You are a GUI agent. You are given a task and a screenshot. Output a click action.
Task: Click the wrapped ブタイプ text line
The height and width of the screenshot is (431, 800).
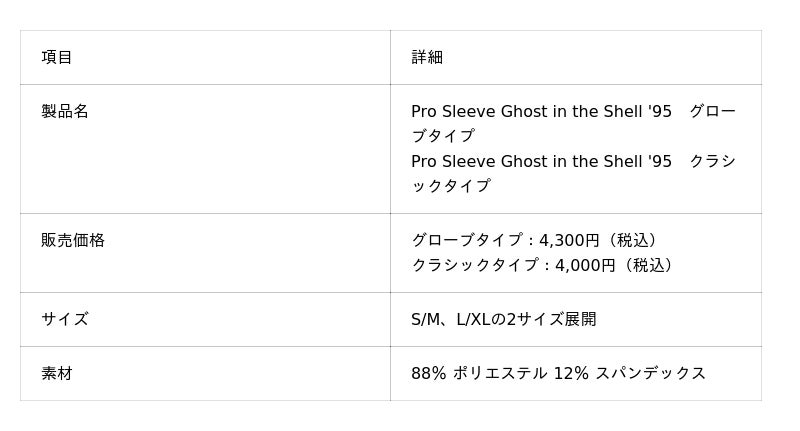(443, 136)
